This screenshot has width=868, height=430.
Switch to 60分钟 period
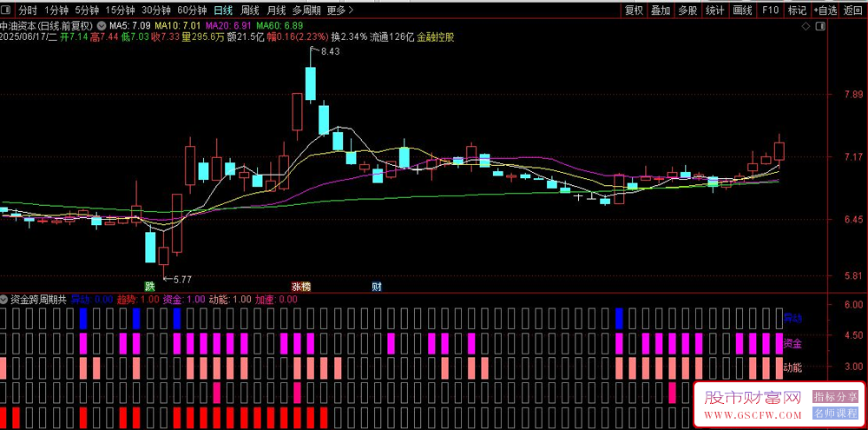(x=192, y=10)
